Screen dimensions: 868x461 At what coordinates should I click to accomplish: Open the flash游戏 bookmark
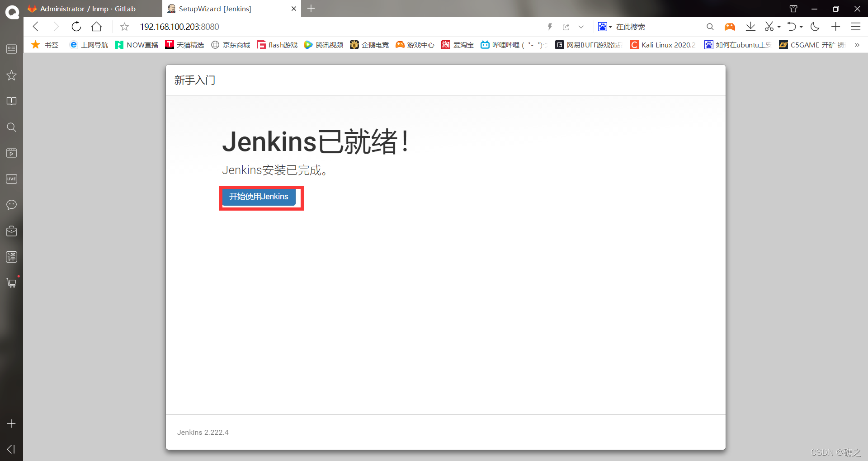277,45
